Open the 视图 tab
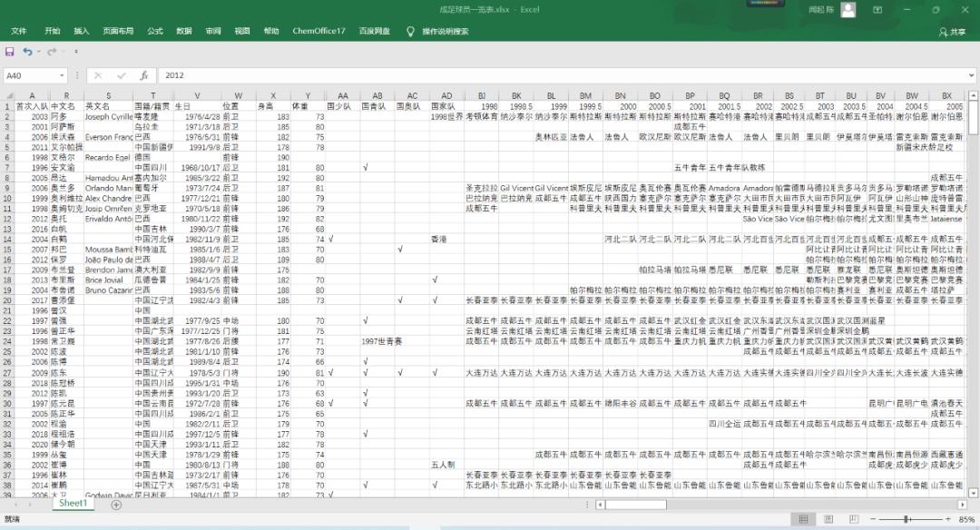The image size is (980, 530). pos(242,31)
